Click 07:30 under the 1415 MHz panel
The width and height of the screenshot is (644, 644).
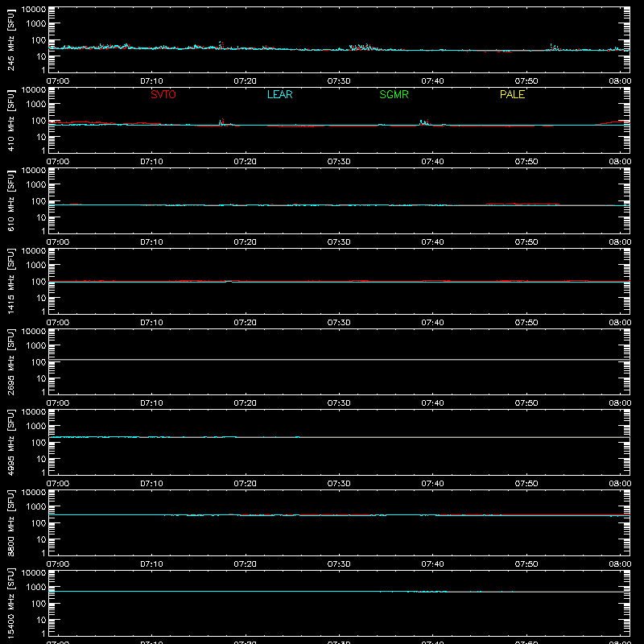339,323
